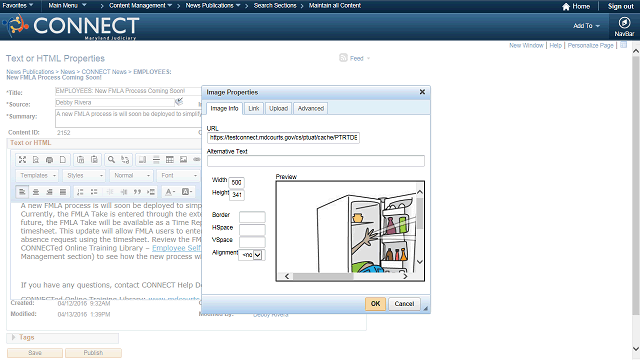
Task: Confirm image properties with OK
Action: (x=376, y=304)
